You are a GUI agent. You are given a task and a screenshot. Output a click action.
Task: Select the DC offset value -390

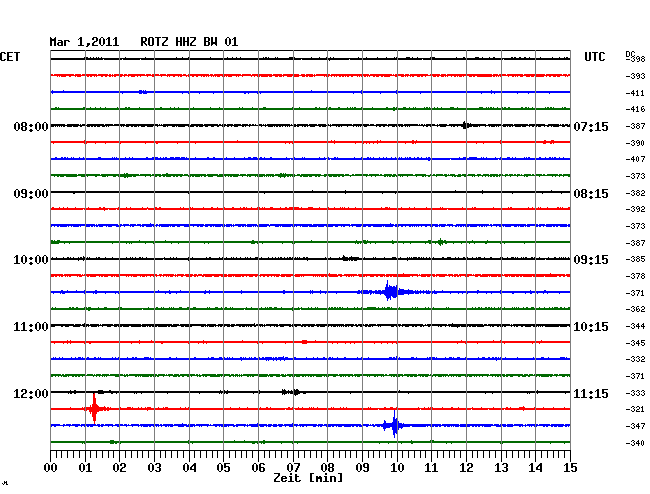(x=635, y=143)
